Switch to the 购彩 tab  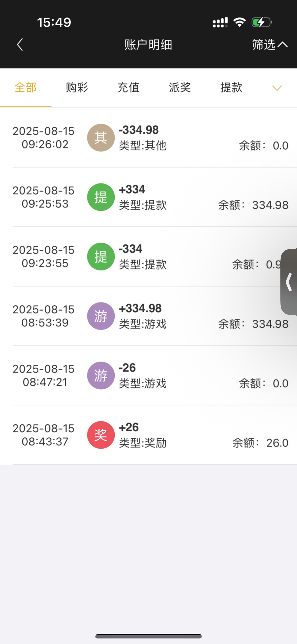click(x=77, y=88)
